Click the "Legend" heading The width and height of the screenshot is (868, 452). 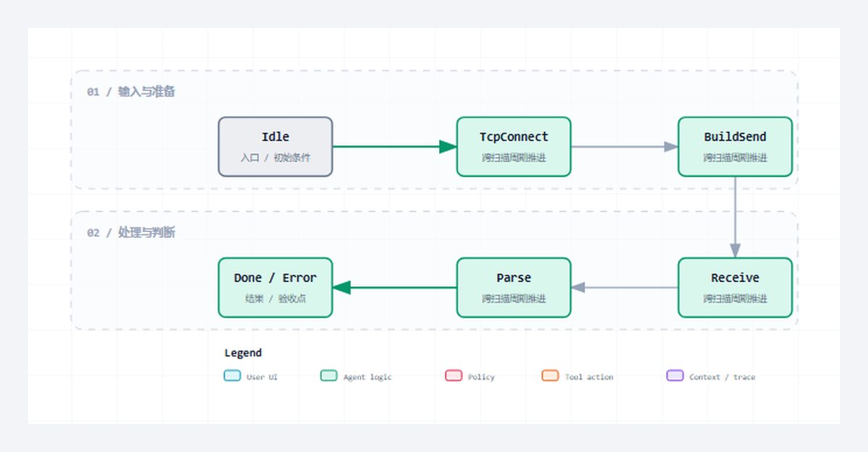243,353
